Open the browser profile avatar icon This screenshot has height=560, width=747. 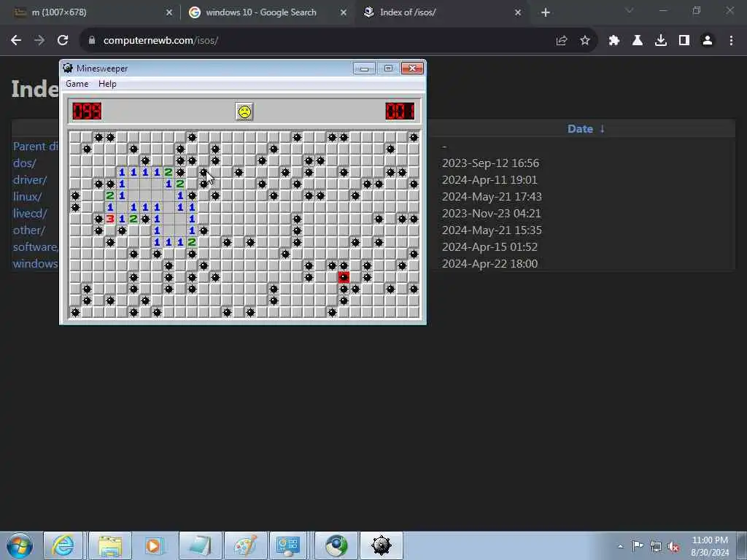[708, 41]
